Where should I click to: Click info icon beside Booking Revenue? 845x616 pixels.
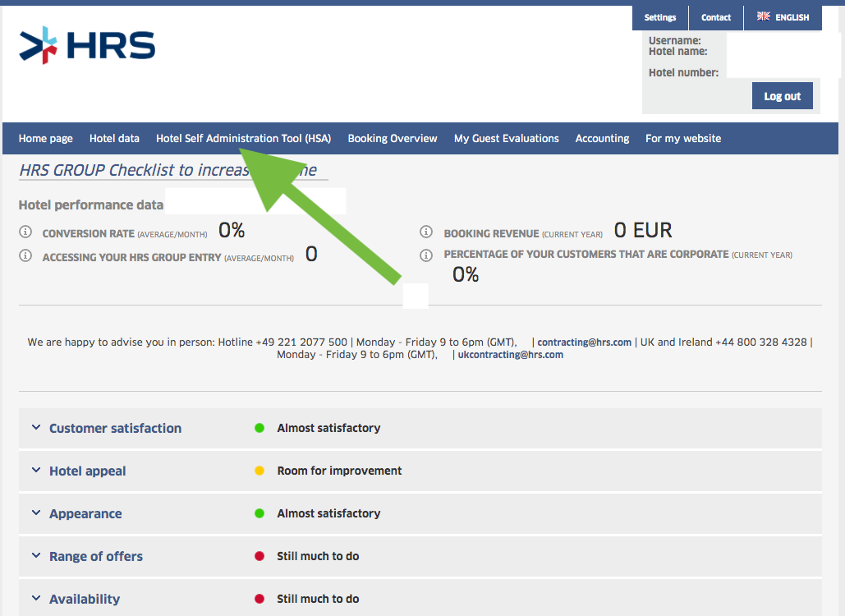click(x=426, y=232)
